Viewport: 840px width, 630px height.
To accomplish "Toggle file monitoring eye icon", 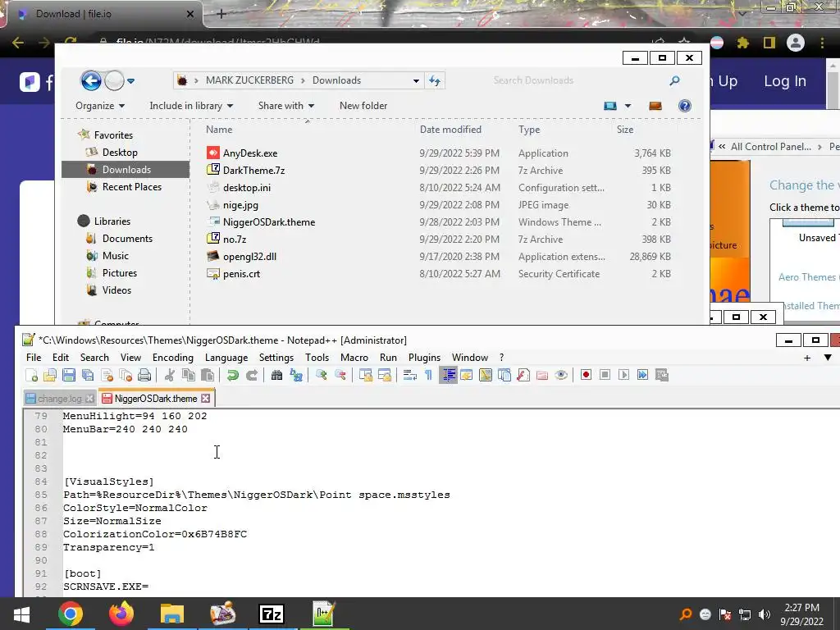I will point(561,375).
